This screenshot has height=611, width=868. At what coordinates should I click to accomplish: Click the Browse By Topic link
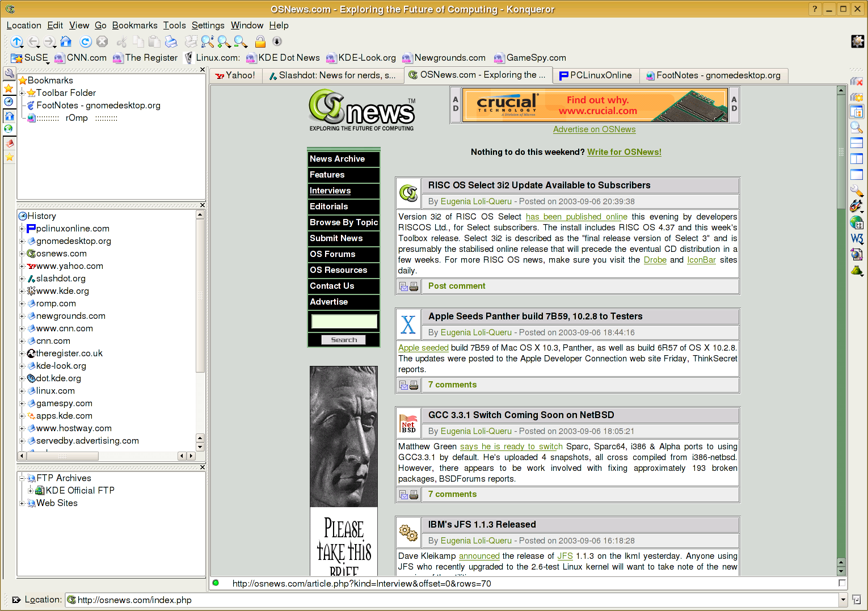(344, 222)
